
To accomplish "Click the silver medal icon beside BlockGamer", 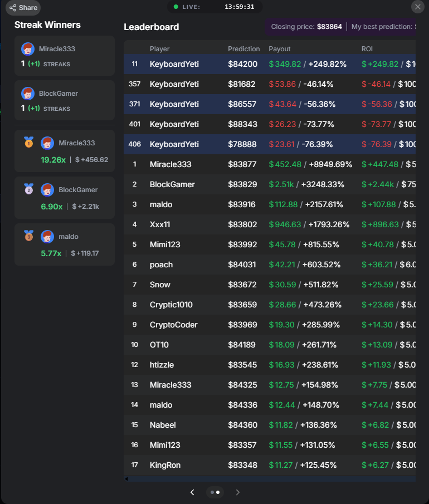I will 29,189.
